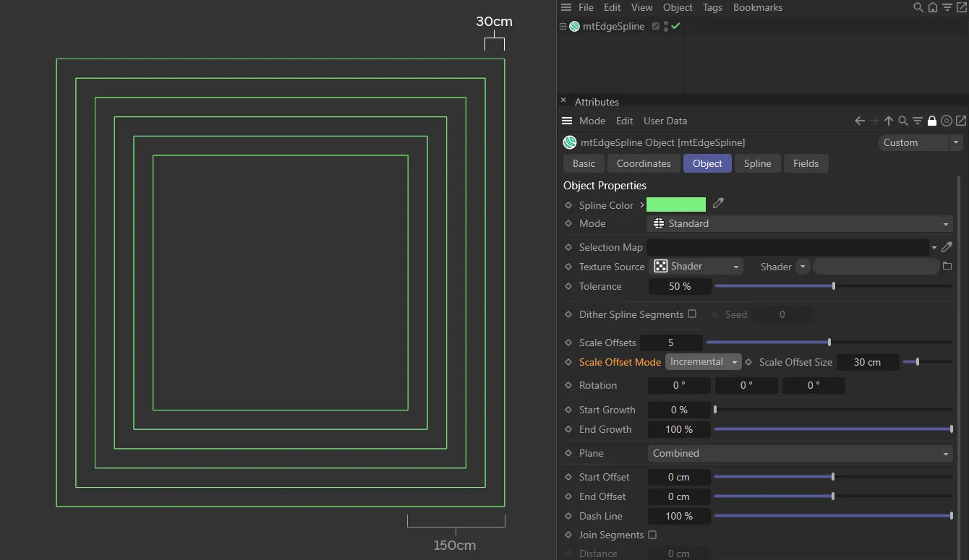The image size is (969, 560).
Task: Lock the Attributes panel with the padlock icon
Action: (931, 121)
